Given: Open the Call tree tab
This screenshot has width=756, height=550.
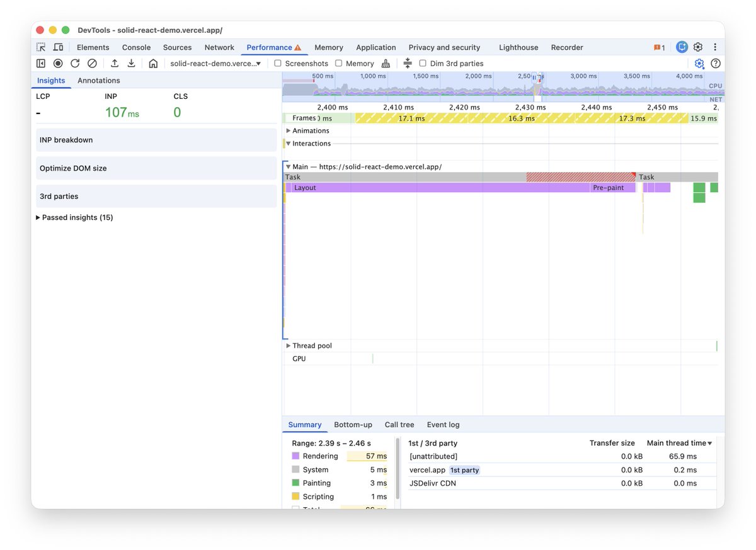Looking at the screenshot, I should click(x=399, y=425).
